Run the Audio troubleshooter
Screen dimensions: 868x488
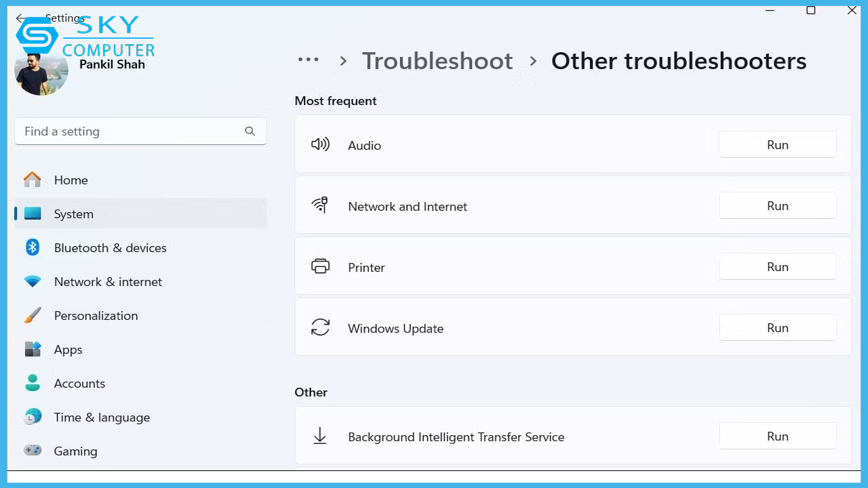click(x=777, y=145)
